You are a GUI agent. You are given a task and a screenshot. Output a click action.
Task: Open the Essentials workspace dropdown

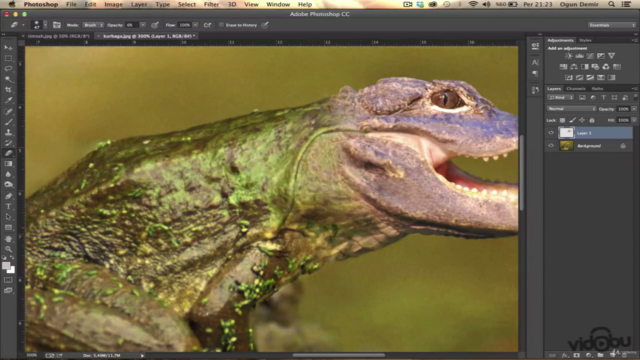point(611,25)
